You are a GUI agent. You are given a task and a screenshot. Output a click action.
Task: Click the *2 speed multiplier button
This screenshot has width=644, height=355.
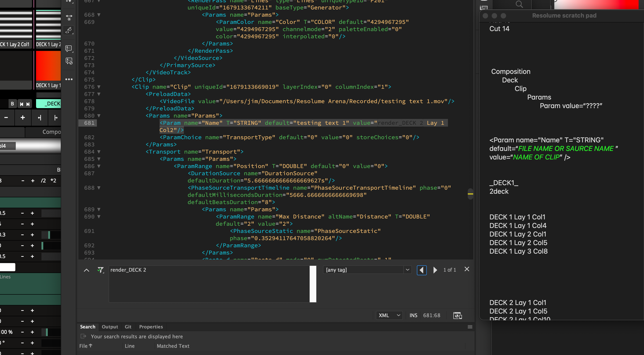click(x=53, y=180)
